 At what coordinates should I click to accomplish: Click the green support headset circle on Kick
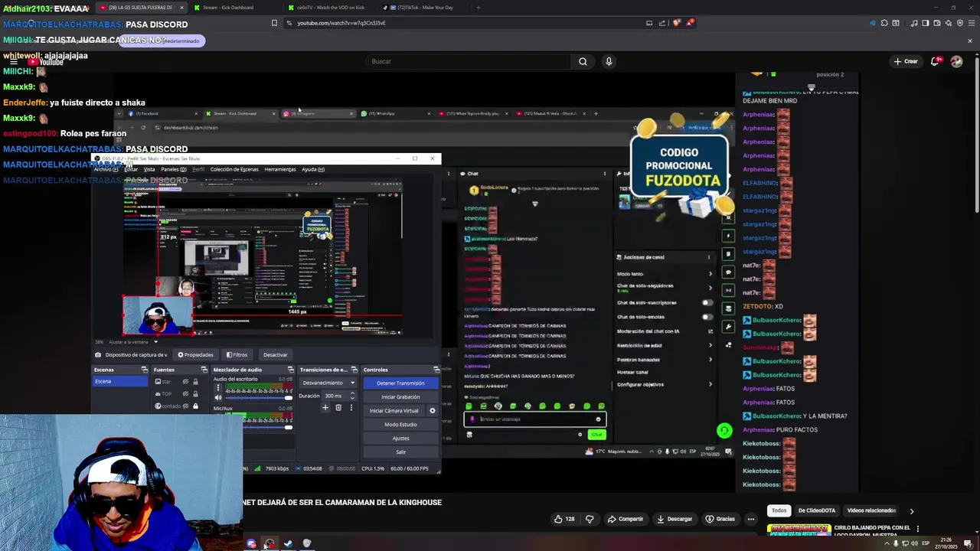724,431
